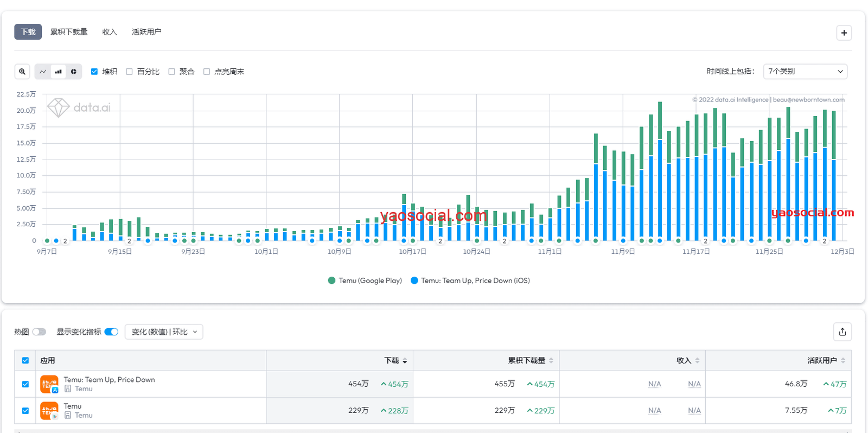The height and width of the screenshot is (433, 868).
Task: Click the Temu Google Play app icon
Action: point(49,411)
